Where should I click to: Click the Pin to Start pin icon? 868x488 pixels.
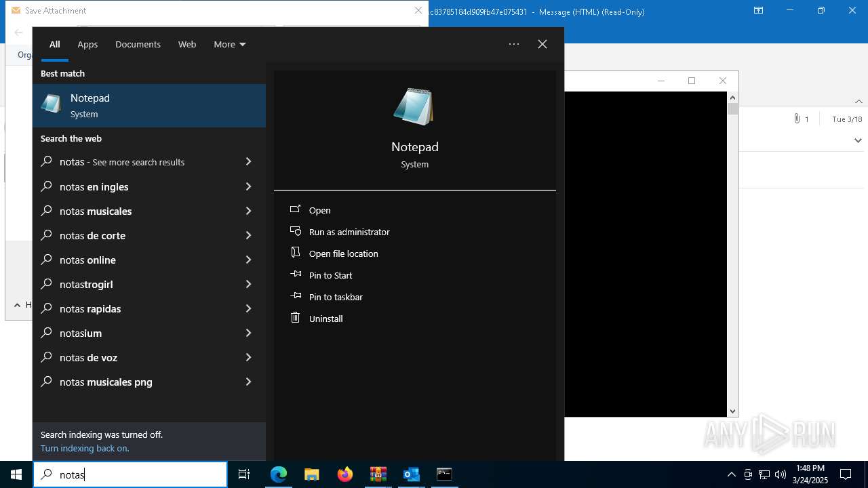coord(296,274)
